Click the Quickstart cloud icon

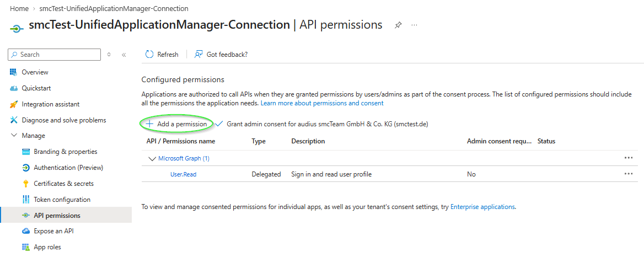[14, 88]
